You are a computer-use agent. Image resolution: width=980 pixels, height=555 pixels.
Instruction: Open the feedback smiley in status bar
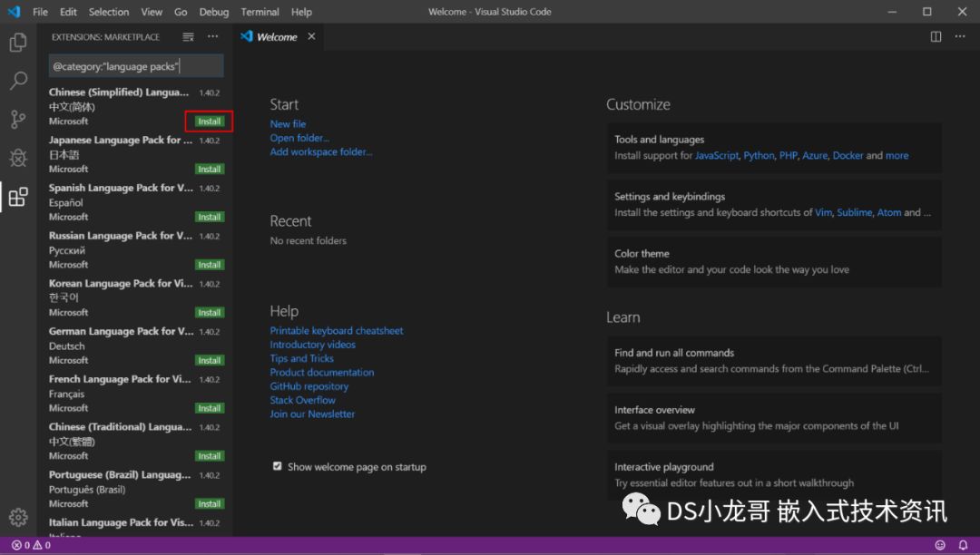940,545
